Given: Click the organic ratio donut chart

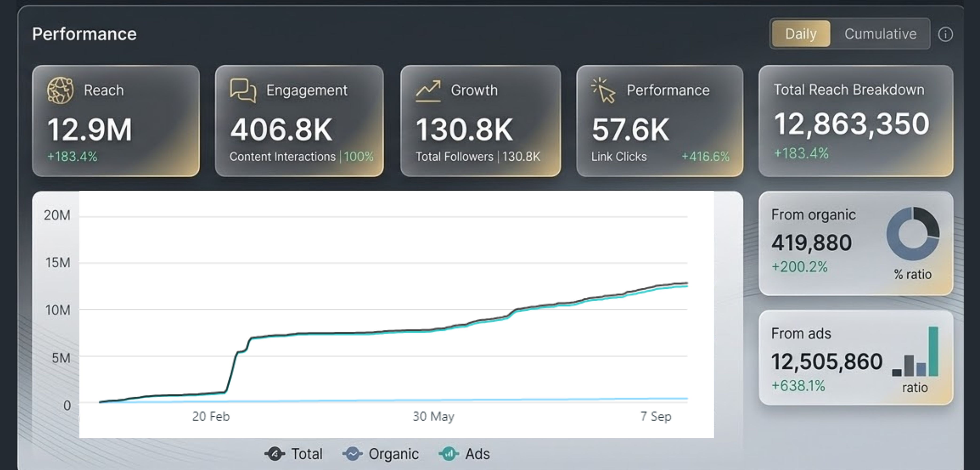Looking at the screenshot, I should pyautogui.click(x=913, y=234).
